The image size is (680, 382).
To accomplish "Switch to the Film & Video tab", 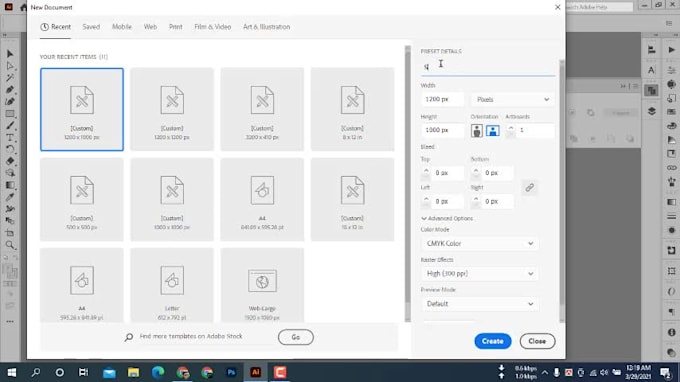I will [212, 27].
